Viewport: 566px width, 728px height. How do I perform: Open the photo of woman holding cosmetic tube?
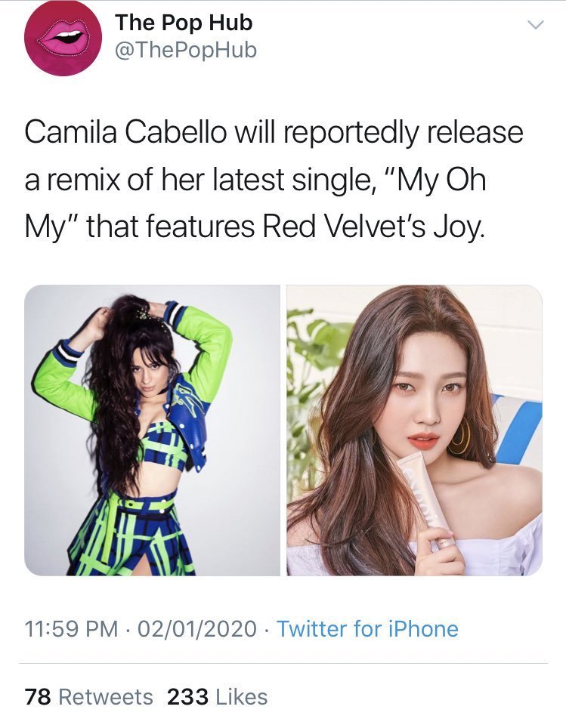pos(415,430)
